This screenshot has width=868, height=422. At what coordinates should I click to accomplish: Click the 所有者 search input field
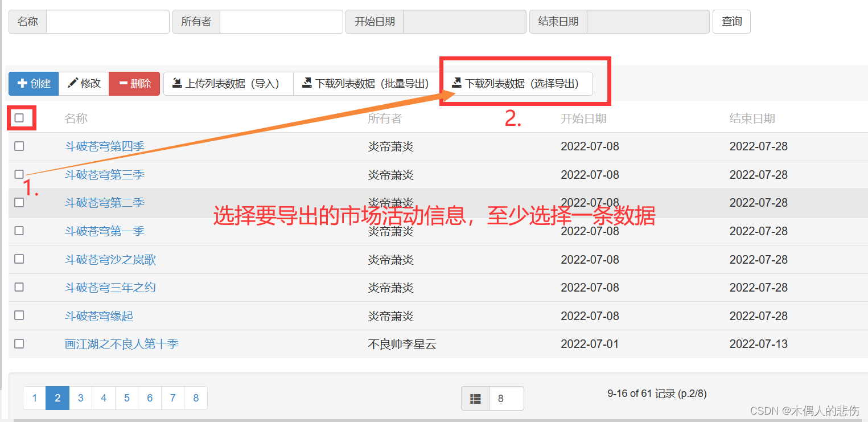point(281,22)
